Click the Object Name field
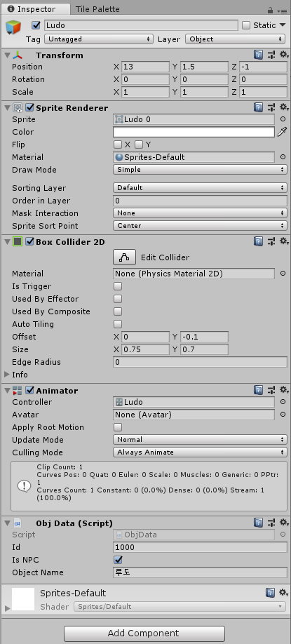 [200, 572]
